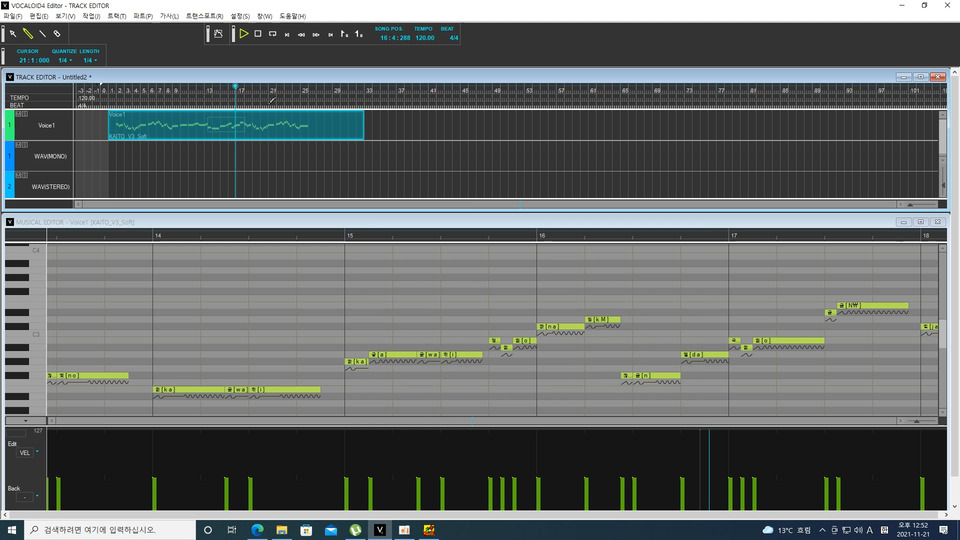The width and height of the screenshot is (960, 540).
Task: Solo the Voice1 track
Action: [x=25, y=114]
